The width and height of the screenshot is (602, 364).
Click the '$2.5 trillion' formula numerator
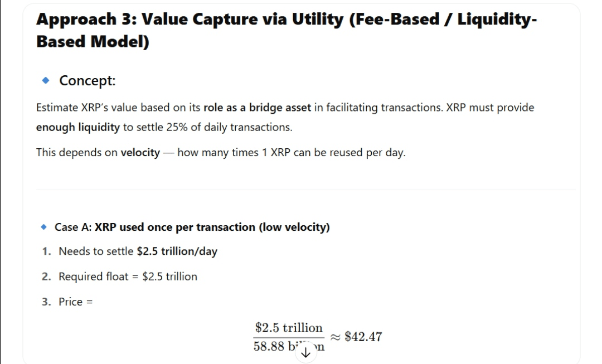click(x=289, y=328)
